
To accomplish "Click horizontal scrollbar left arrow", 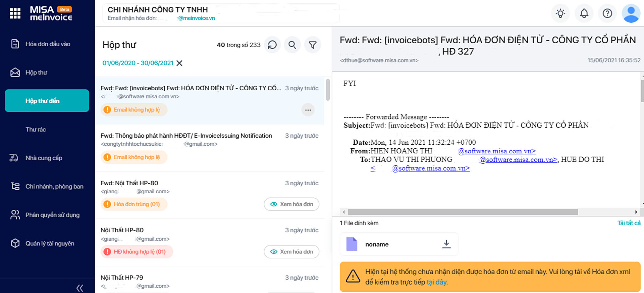I will point(343,212).
